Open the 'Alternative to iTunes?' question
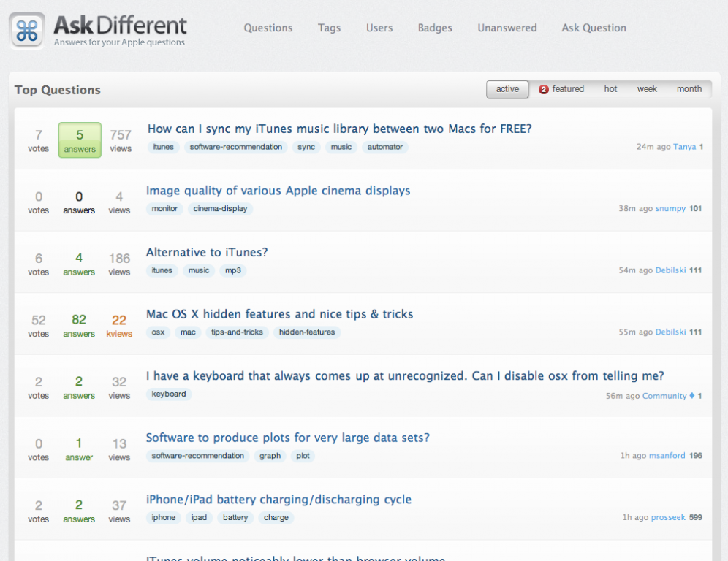 click(207, 253)
